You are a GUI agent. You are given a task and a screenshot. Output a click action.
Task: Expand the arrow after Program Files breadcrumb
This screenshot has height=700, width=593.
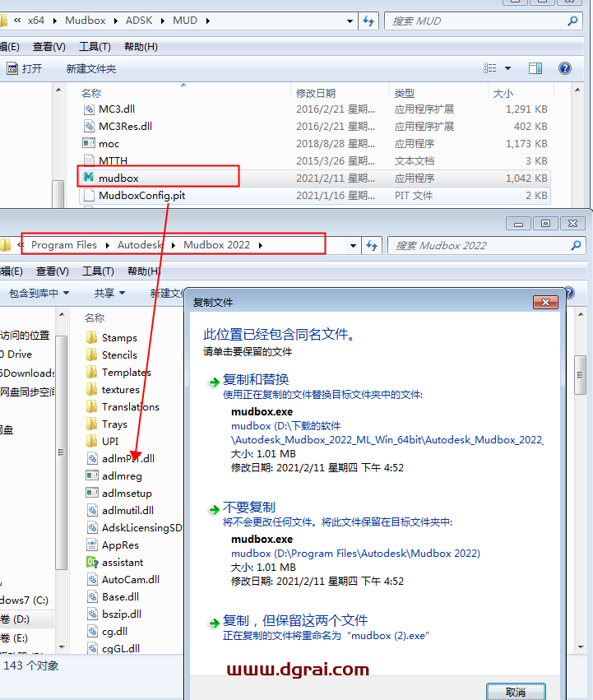point(107,245)
